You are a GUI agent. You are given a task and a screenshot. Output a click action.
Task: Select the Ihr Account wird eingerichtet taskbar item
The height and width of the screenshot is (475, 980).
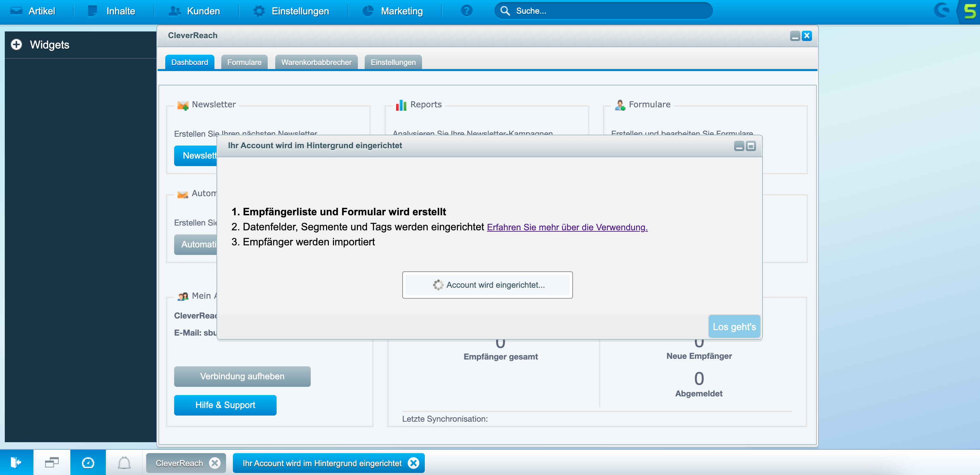[322, 463]
